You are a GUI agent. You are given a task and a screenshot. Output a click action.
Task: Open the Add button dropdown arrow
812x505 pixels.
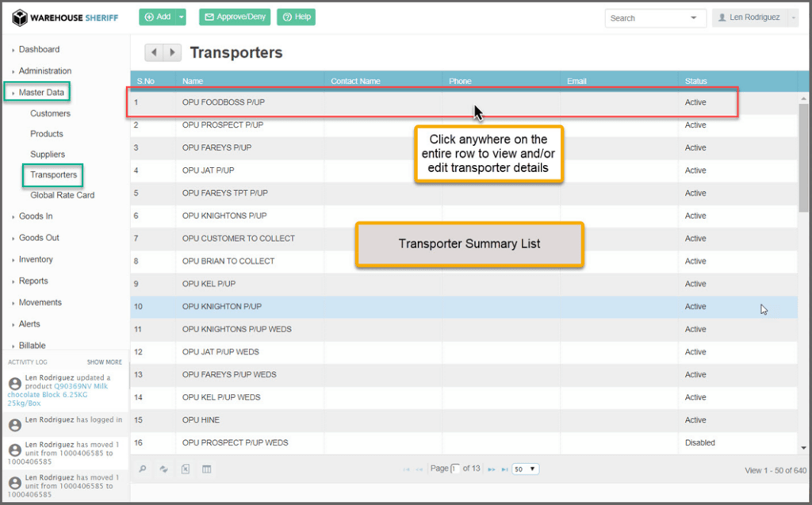click(x=182, y=17)
